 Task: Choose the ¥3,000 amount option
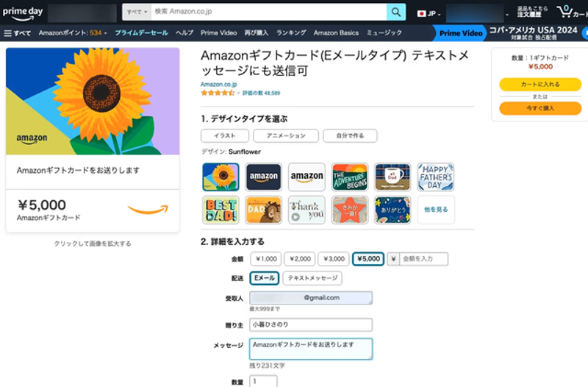pos(334,259)
